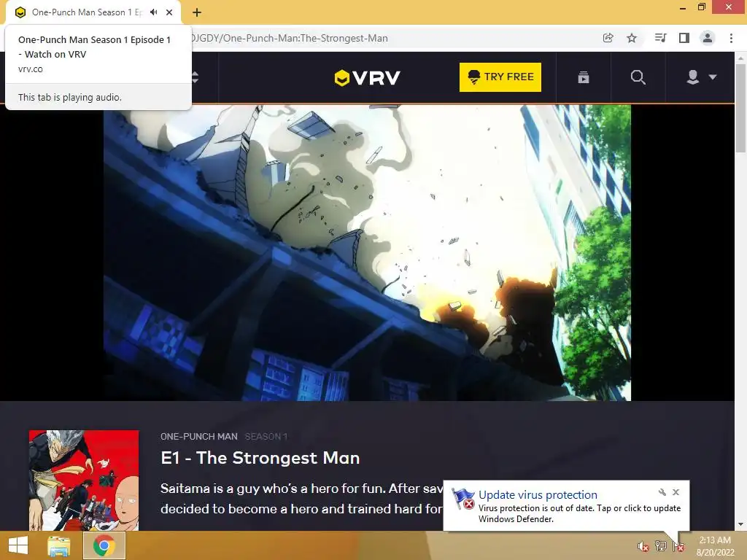
Task: Open VRV search with the magnifier icon
Action: pos(638,77)
